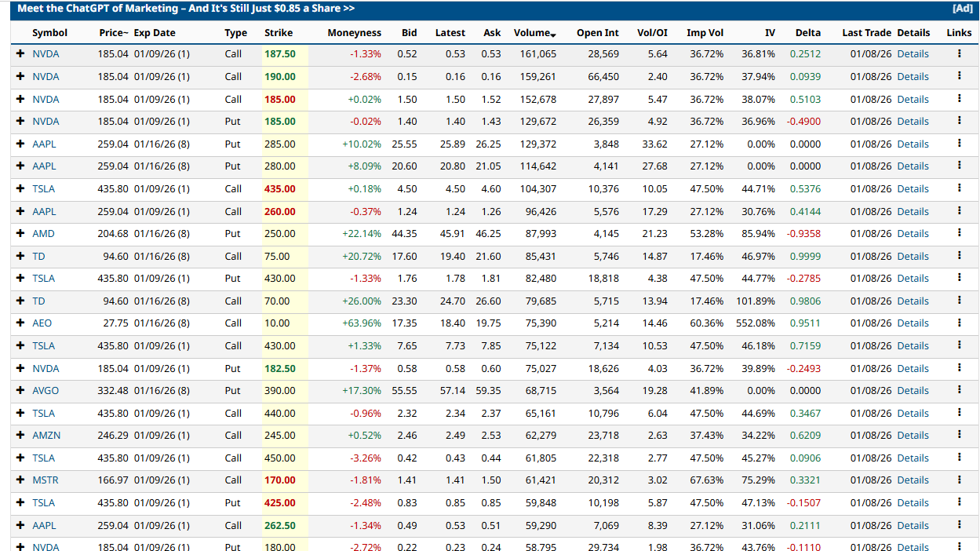Expand the TSLA 430.00 Call row

pyautogui.click(x=20, y=346)
